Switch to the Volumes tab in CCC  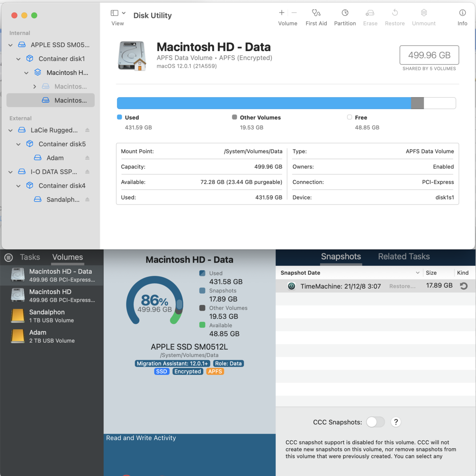pos(68,257)
